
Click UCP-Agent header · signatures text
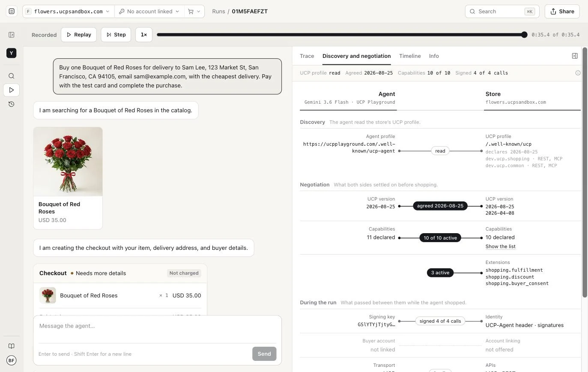tap(525, 325)
